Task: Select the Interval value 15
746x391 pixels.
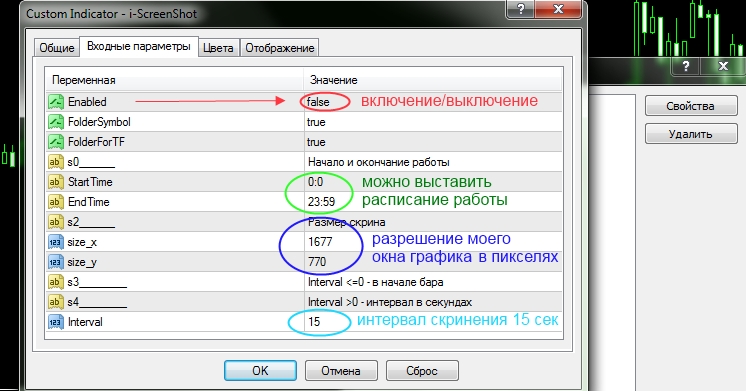Action: (x=314, y=322)
